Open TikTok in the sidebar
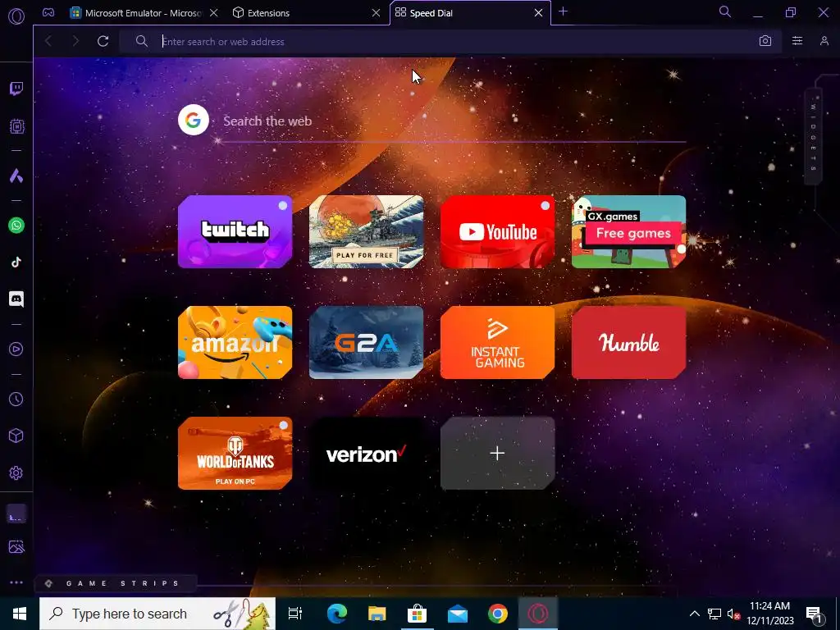The width and height of the screenshot is (840, 630). coord(16,262)
